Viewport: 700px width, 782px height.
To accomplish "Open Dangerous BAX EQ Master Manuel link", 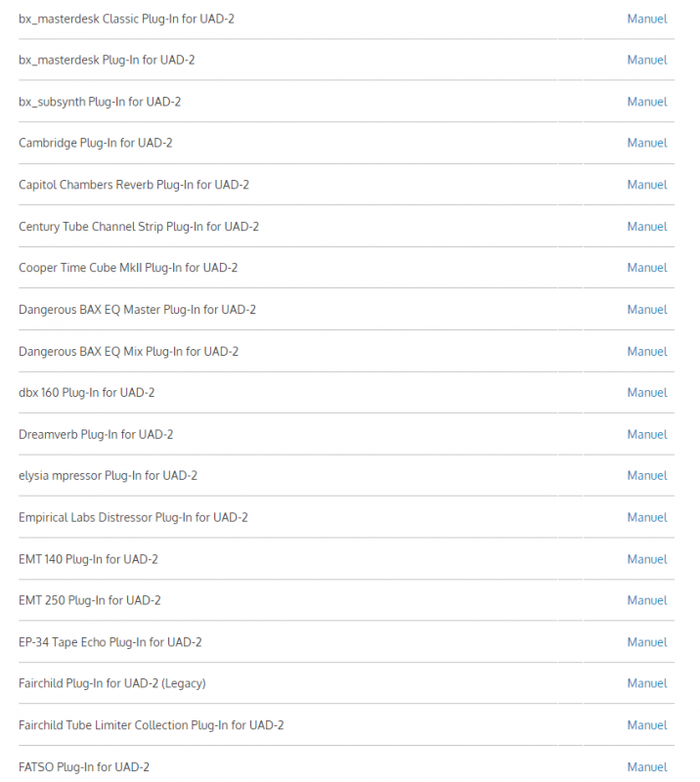I will click(647, 310).
